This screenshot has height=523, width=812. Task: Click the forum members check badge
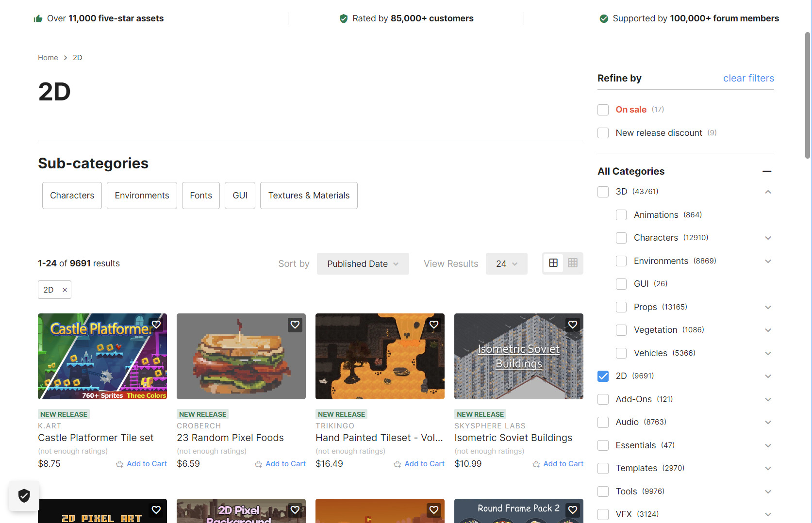pyautogui.click(x=604, y=18)
